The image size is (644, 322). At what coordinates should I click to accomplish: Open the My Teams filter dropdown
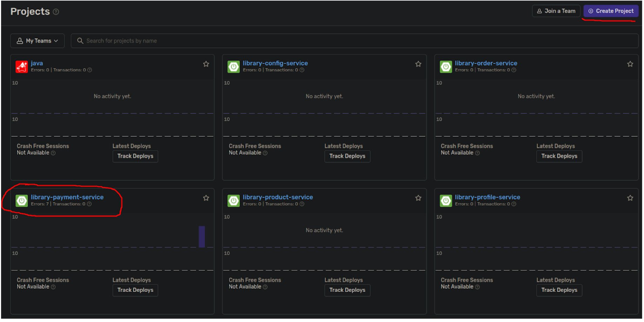pyautogui.click(x=38, y=41)
